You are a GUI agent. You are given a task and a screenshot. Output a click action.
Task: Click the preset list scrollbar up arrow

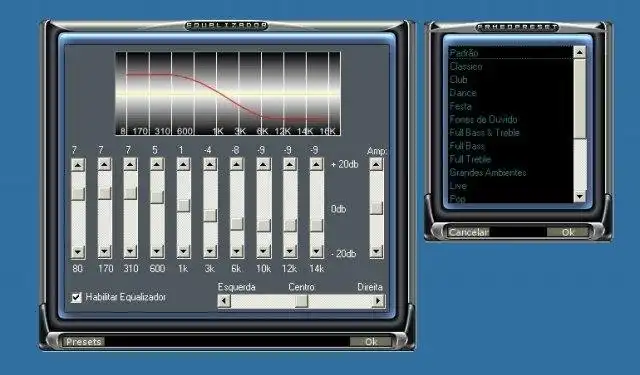pos(580,52)
